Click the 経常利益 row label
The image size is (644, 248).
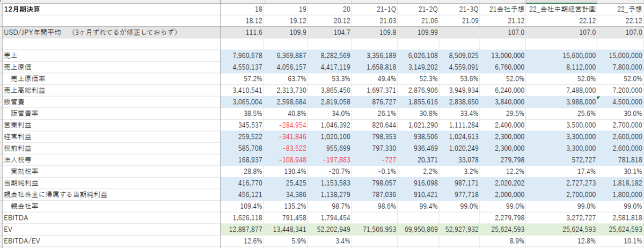pyautogui.click(x=17, y=136)
